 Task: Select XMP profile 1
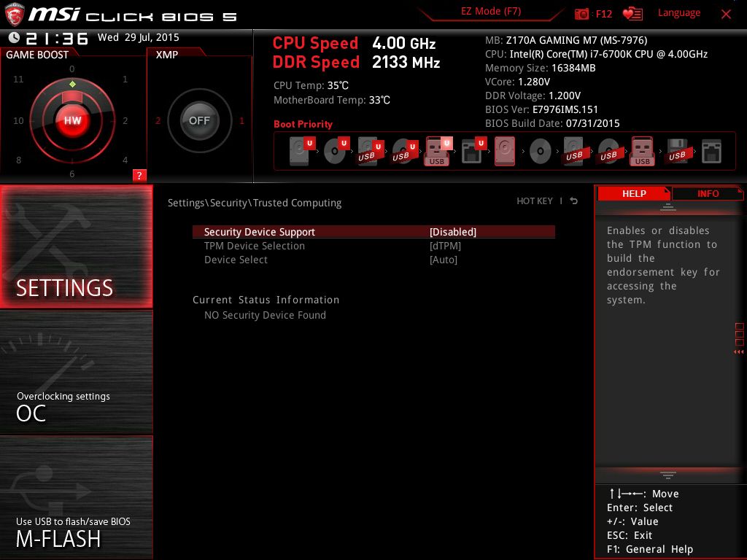(x=241, y=121)
